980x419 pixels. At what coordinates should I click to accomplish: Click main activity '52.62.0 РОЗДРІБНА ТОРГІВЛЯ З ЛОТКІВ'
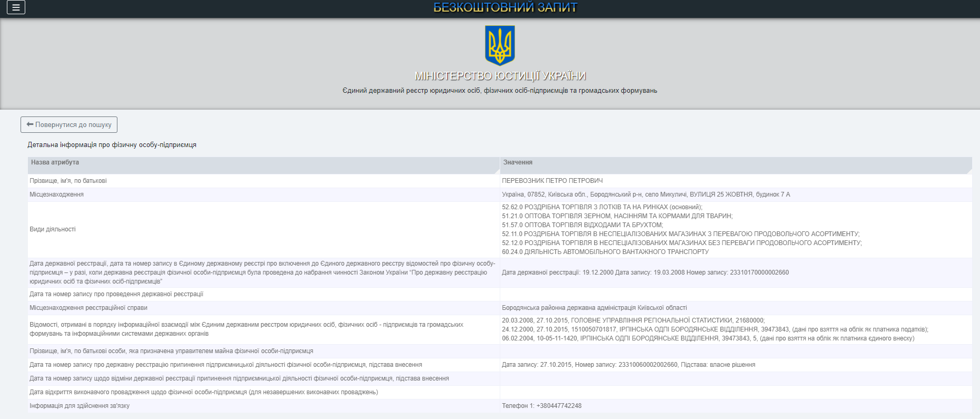[601, 207]
